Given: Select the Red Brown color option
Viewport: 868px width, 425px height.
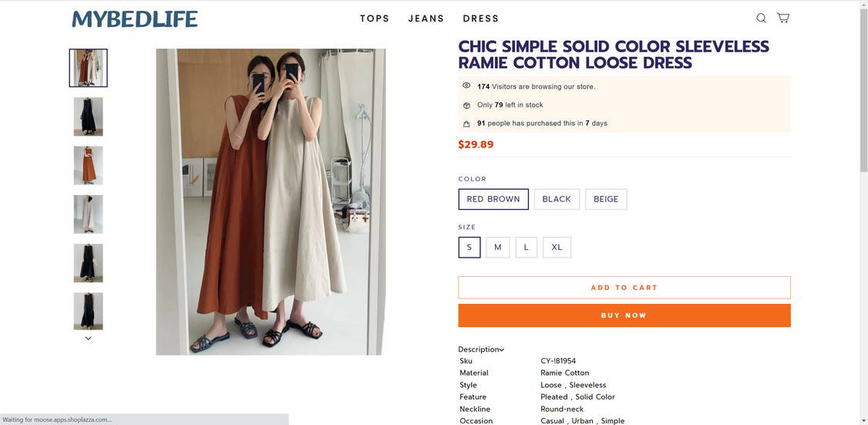Looking at the screenshot, I should click(x=493, y=199).
